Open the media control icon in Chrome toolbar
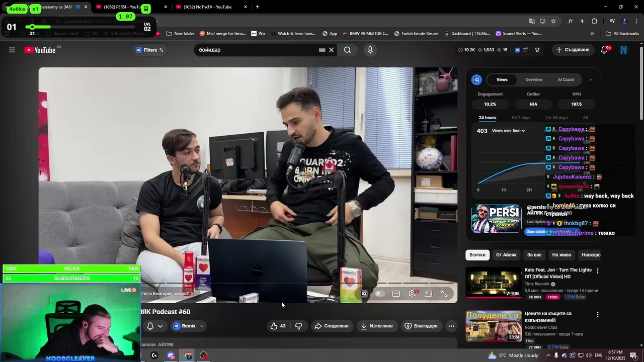644x362 pixels. [612, 21]
